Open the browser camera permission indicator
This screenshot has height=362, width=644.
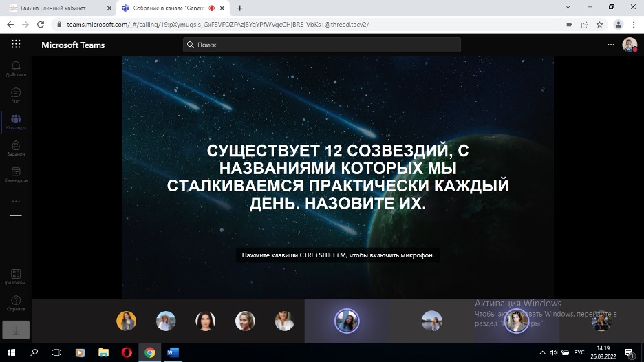[x=569, y=24]
